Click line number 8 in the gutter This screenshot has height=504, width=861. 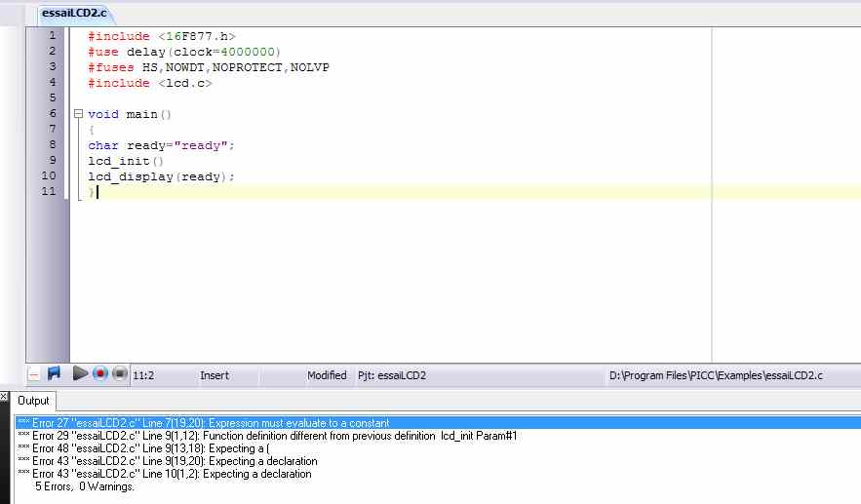pos(52,144)
